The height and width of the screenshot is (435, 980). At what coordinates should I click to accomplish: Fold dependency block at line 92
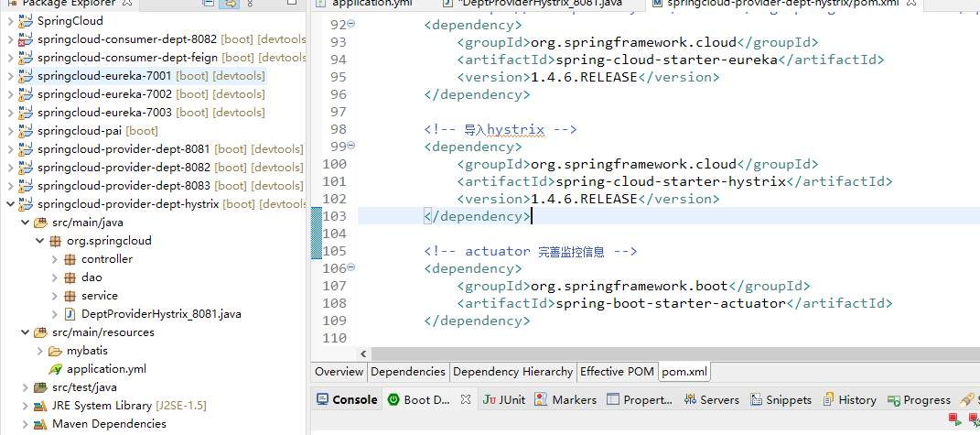pos(350,24)
